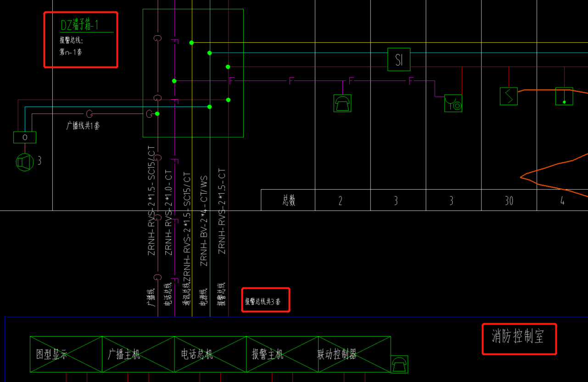This screenshot has height=382, width=588.
Task: Click the table cell showing 4
Action: [562, 200]
